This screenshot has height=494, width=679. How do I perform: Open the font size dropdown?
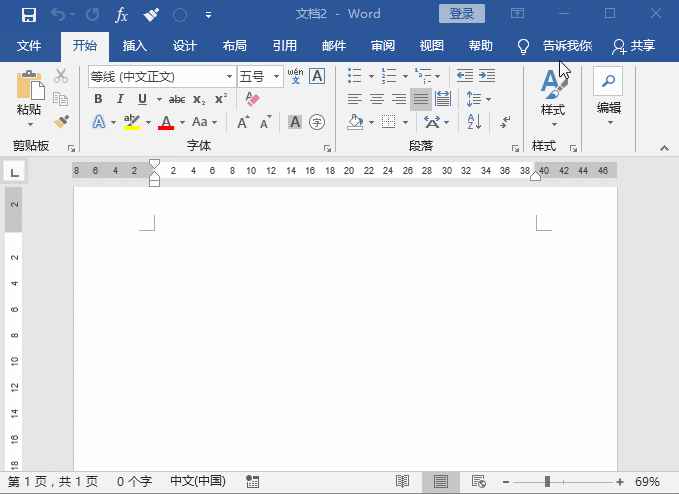pos(276,77)
